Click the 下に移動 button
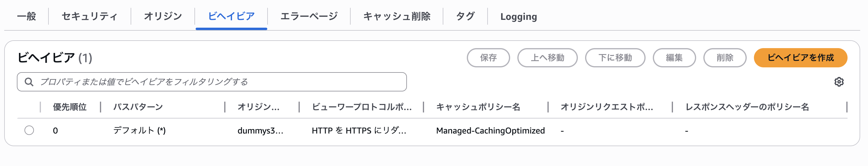 tap(615, 57)
